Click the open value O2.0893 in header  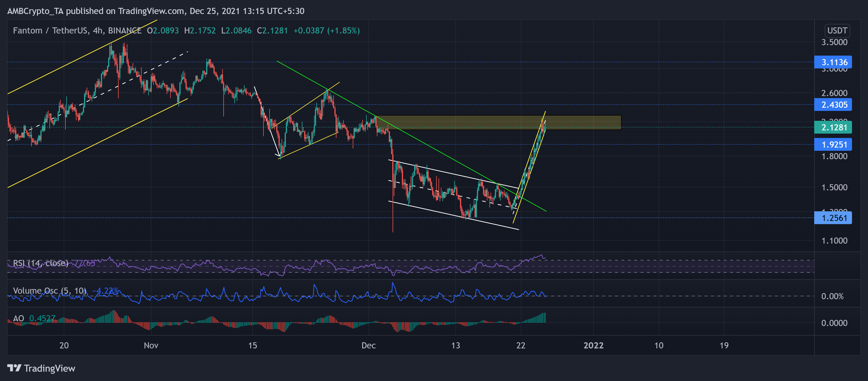[163, 31]
